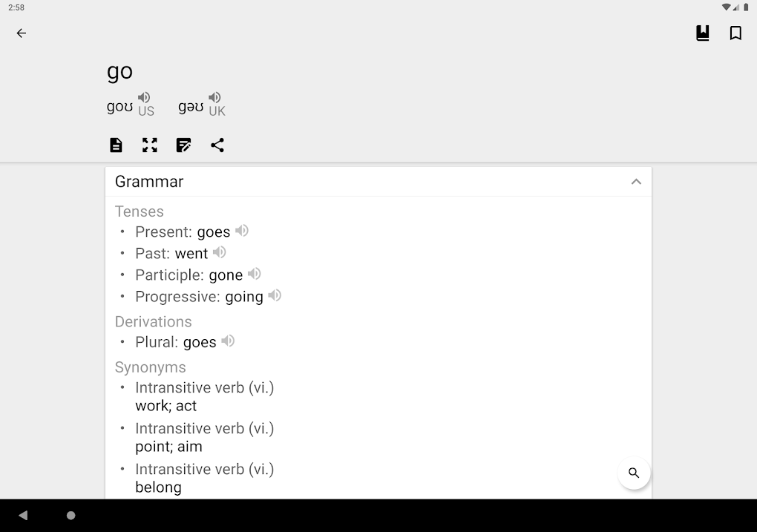Viewport: 757px width, 532px height.
Task: Collapse the Grammar section
Action: pyautogui.click(x=636, y=182)
